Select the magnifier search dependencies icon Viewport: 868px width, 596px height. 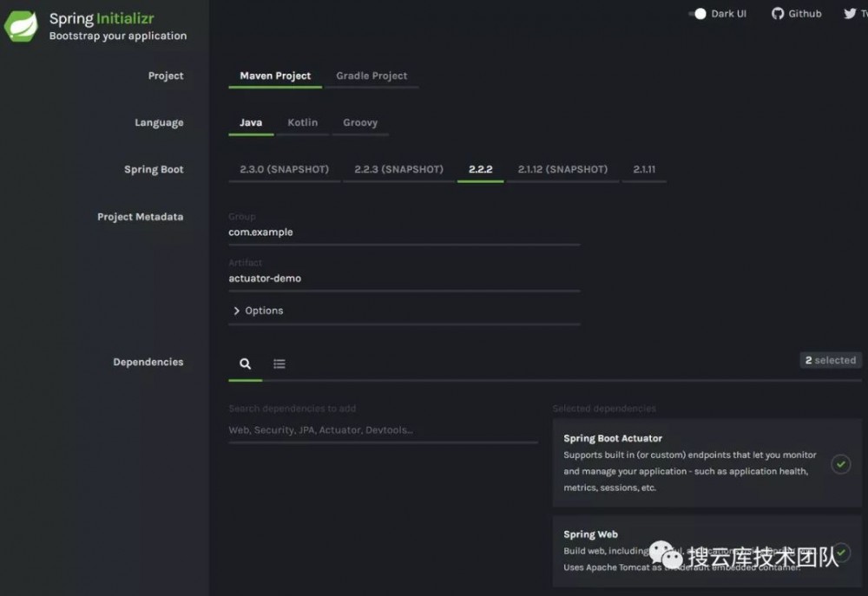pyautogui.click(x=246, y=363)
